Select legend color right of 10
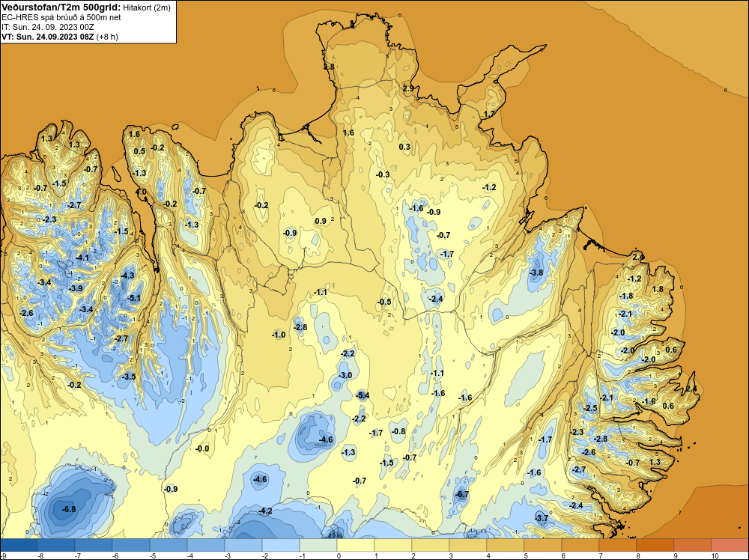This screenshot has height=560, width=749. click(x=730, y=545)
